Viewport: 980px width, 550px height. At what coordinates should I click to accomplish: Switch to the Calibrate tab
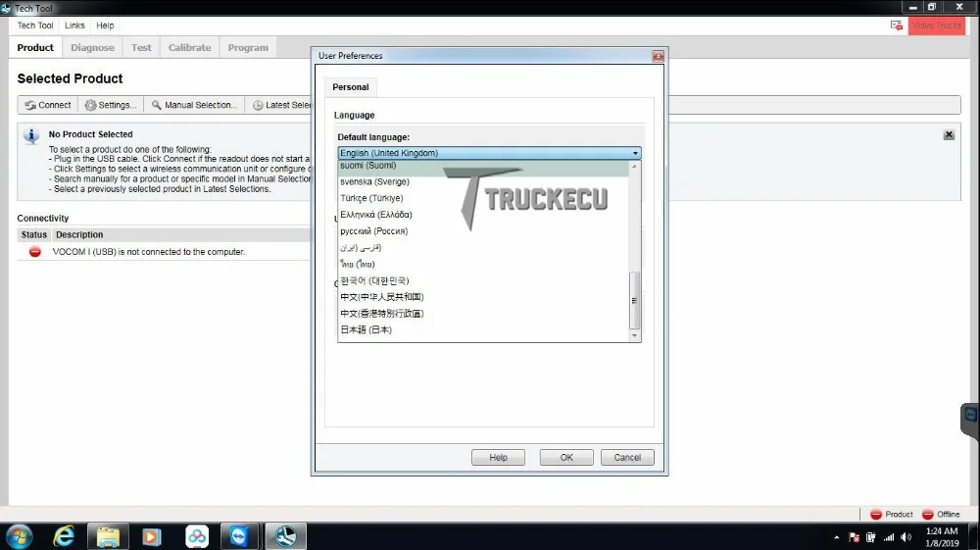[x=189, y=47]
